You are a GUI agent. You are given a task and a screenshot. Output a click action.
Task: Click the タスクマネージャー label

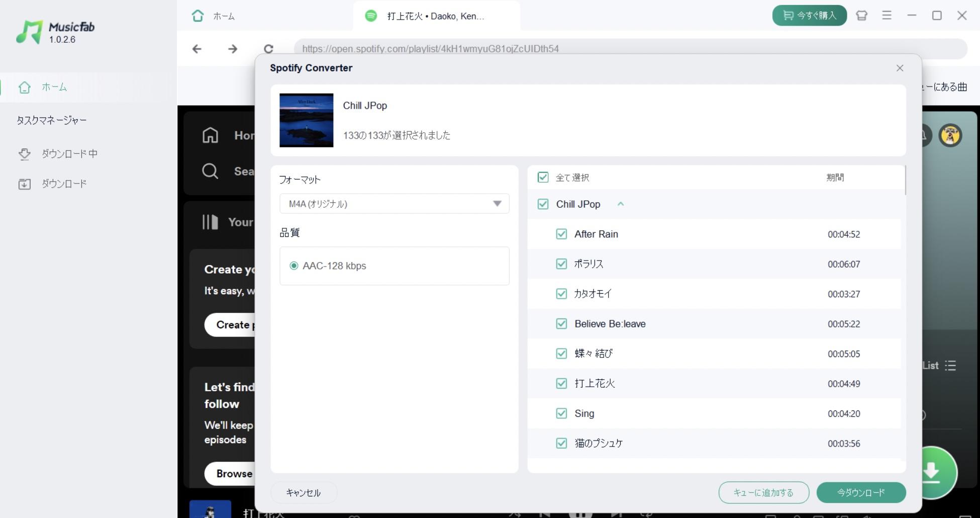[52, 120]
